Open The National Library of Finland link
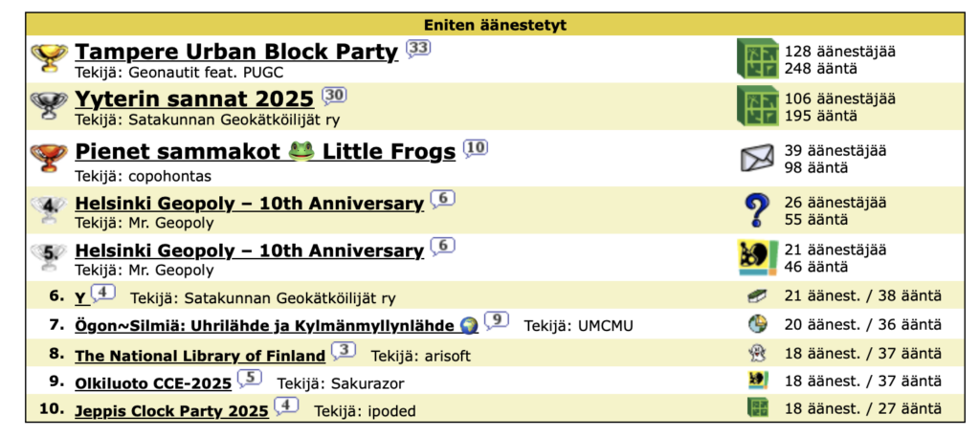This screenshot has width=980, height=436. pos(200,356)
